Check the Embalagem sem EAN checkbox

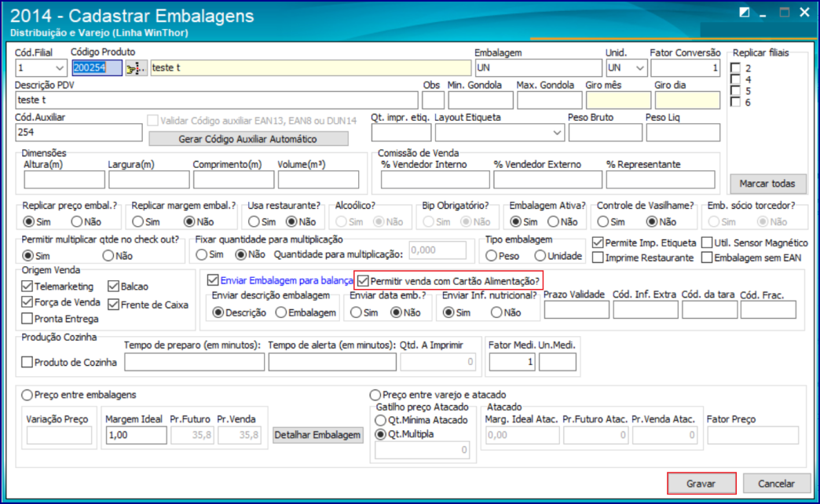(707, 257)
